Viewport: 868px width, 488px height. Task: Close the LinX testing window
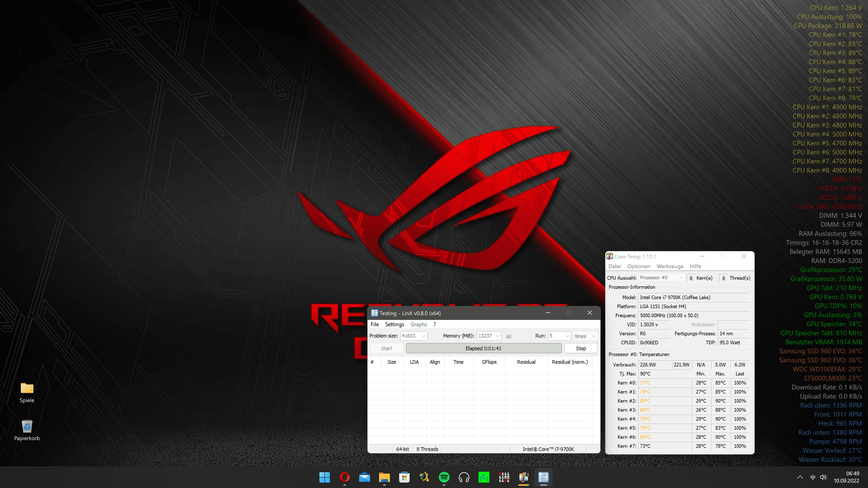tap(590, 313)
